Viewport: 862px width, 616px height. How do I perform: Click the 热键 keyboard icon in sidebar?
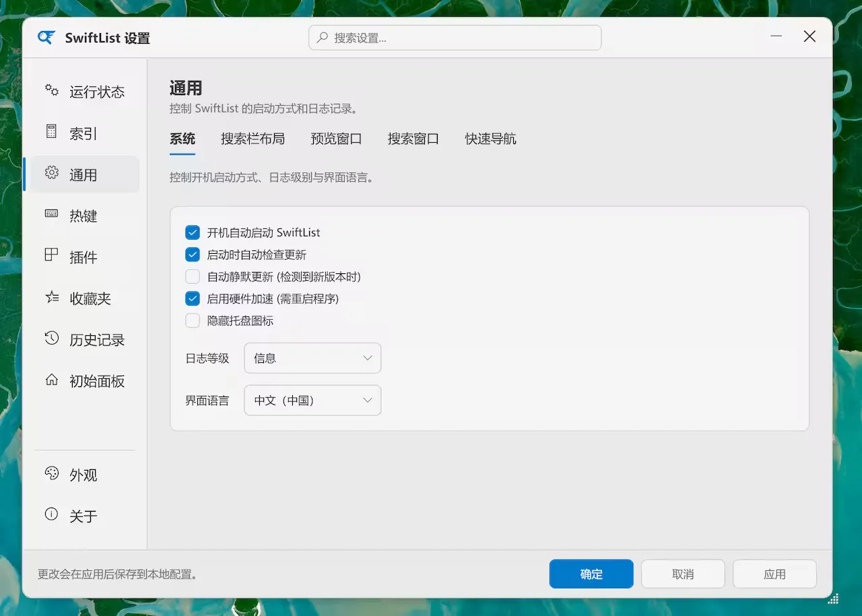(x=52, y=214)
